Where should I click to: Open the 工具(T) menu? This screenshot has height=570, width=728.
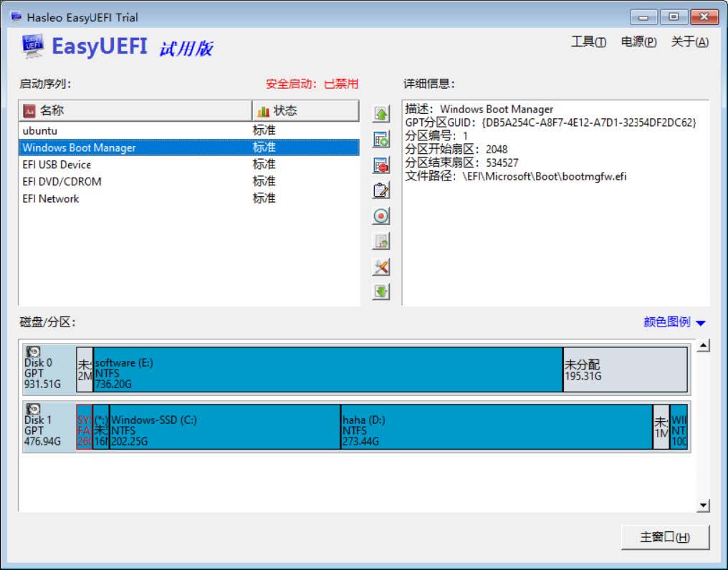[588, 42]
